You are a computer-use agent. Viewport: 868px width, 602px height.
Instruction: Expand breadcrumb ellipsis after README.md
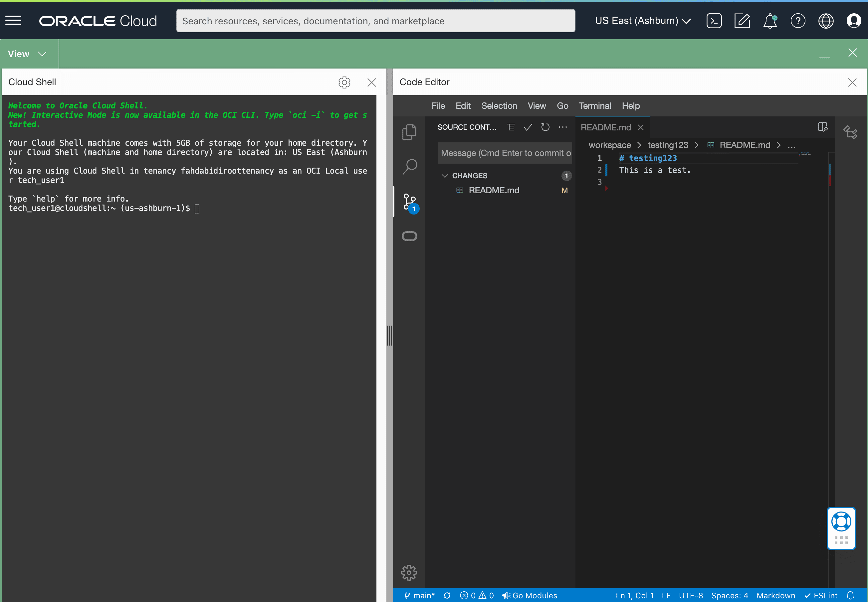tap(791, 145)
